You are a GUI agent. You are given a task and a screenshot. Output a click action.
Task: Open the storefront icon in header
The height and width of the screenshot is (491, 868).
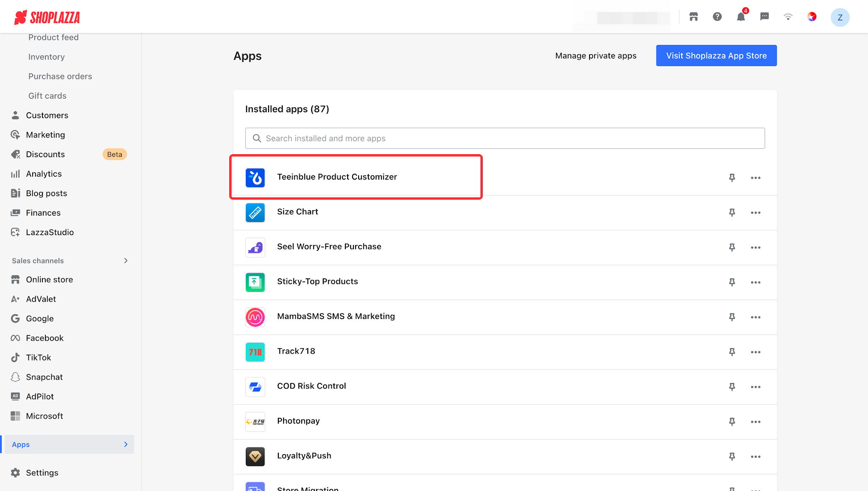pos(693,17)
